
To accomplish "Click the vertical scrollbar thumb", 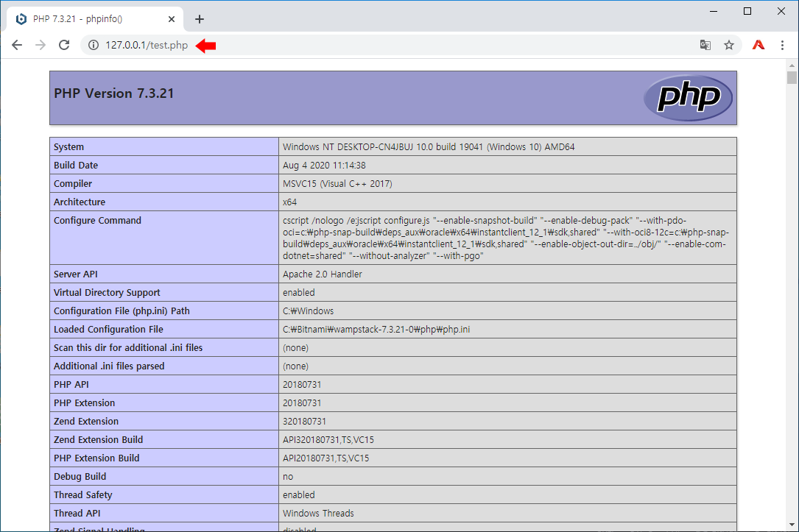I will [x=792, y=77].
